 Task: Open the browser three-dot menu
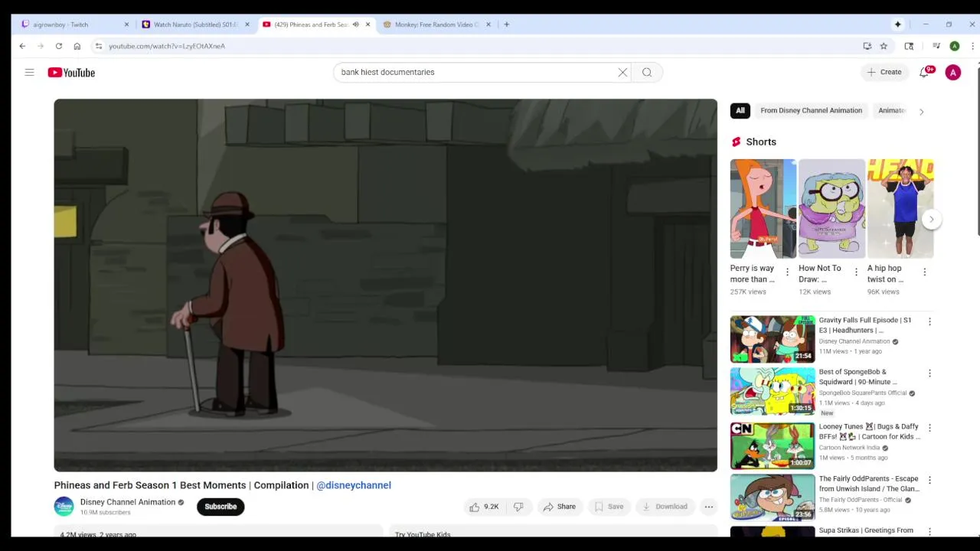[x=972, y=46]
